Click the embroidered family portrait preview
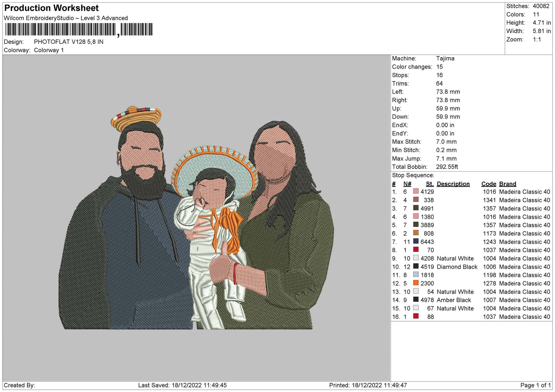The height and width of the screenshot is (392, 555). click(x=196, y=218)
